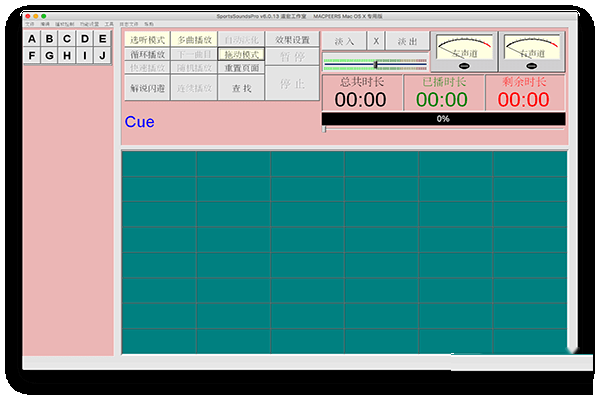Click the 总共时长 total time display

click(x=362, y=93)
